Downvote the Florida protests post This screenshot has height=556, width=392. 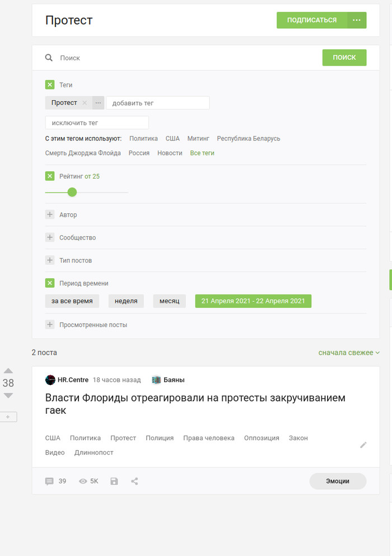pos(8,395)
